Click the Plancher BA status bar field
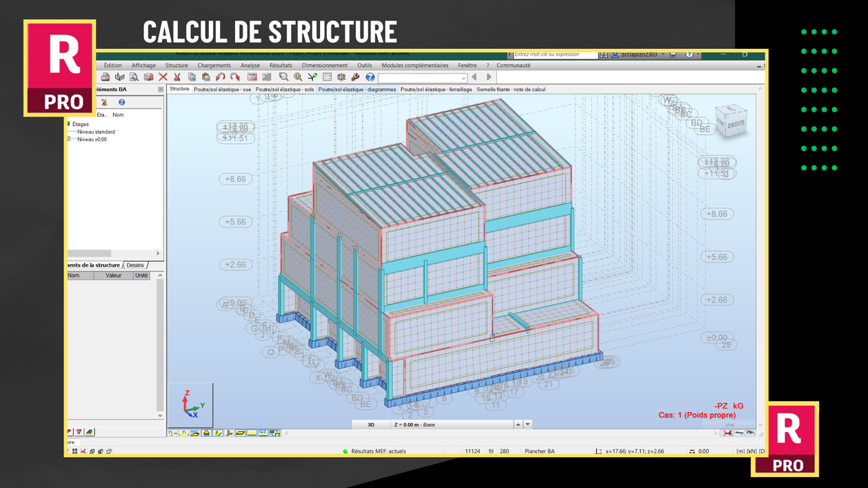Viewport: 868px width, 488px height. [x=539, y=451]
